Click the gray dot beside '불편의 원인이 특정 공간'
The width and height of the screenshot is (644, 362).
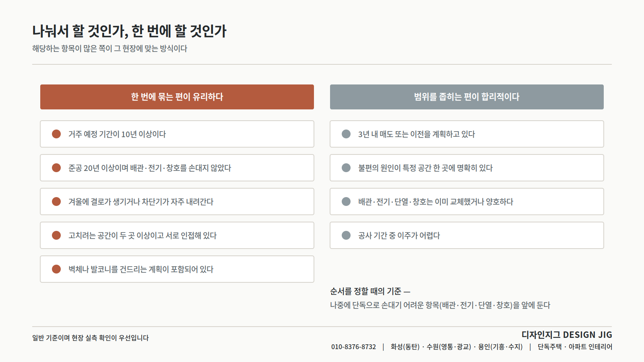tap(346, 168)
